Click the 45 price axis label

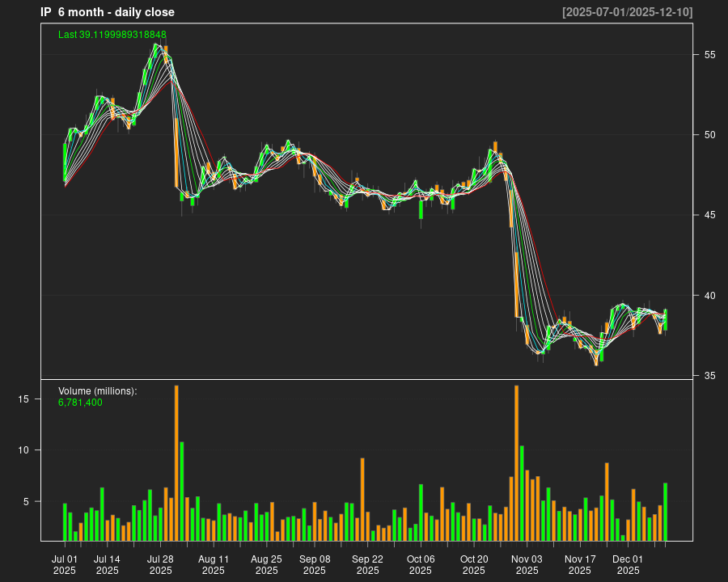[709, 215]
